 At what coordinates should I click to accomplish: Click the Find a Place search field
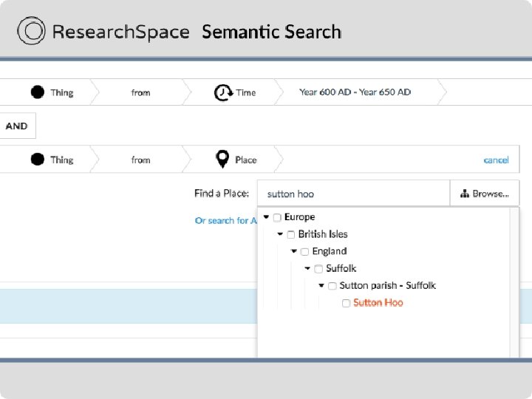click(x=353, y=194)
